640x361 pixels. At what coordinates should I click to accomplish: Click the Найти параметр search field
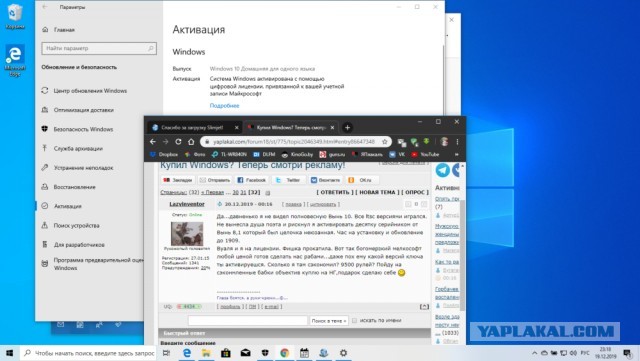tap(99, 48)
